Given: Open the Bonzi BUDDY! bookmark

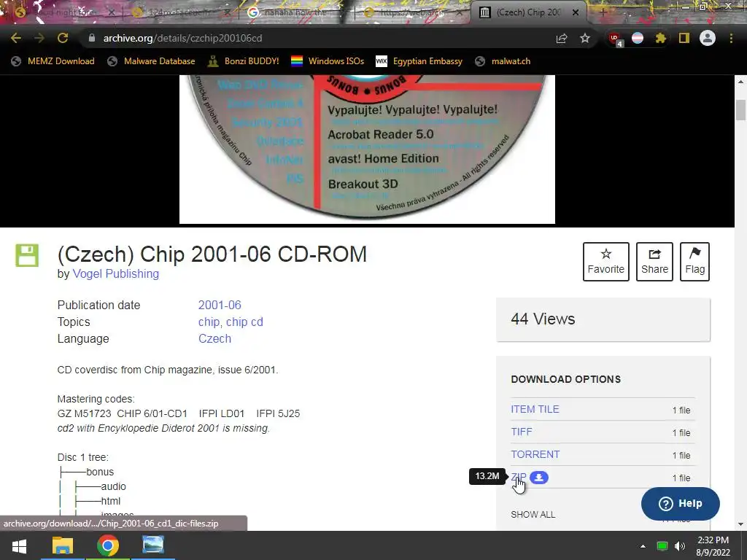Looking at the screenshot, I should click(244, 61).
